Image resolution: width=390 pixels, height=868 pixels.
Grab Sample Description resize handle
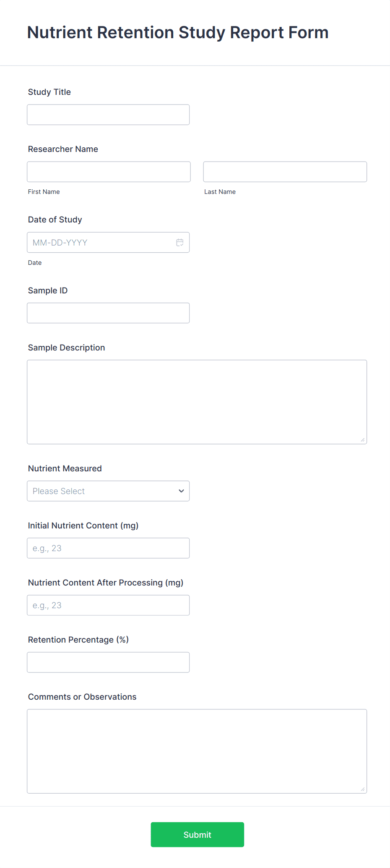[x=363, y=440]
